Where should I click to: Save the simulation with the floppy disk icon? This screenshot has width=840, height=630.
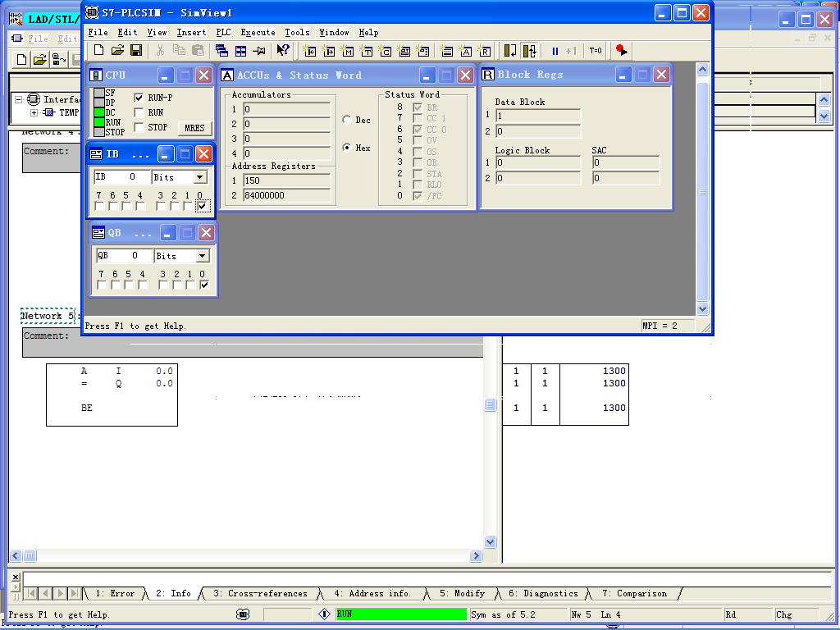[136, 50]
